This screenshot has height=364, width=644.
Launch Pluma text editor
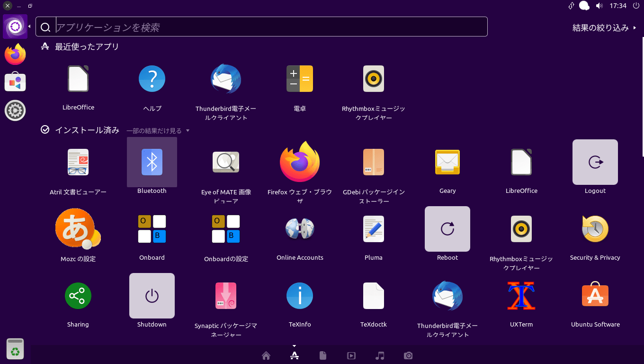point(373,229)
